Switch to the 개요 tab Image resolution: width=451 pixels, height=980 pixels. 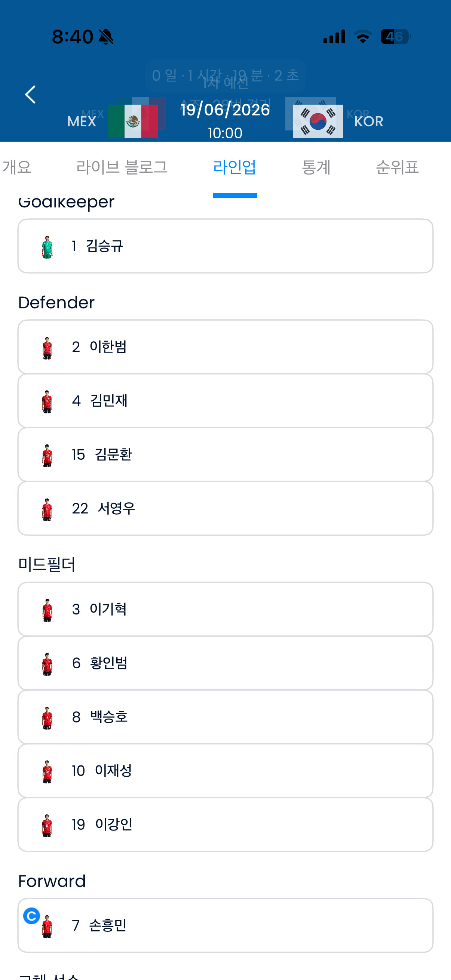coord(17,167)
